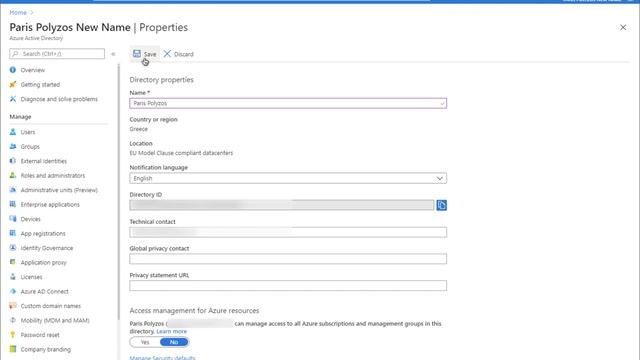
Task: Click the Azure AD Connect icon
Action: tap(13, 291)
